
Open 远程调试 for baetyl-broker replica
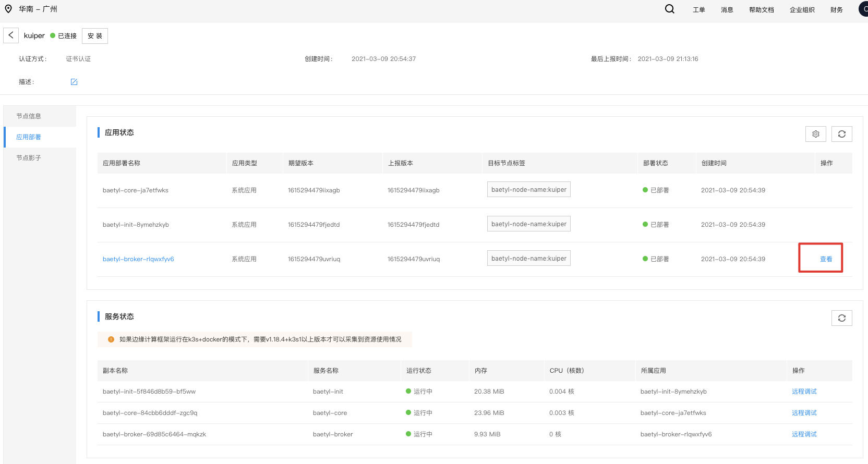click(804, 434)
